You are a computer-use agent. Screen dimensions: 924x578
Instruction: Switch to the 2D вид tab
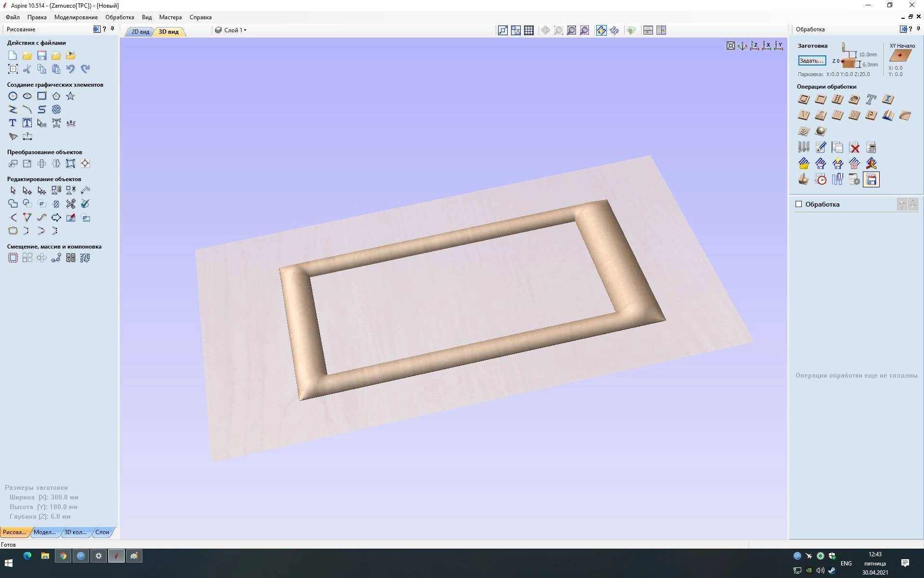point(141,32)
